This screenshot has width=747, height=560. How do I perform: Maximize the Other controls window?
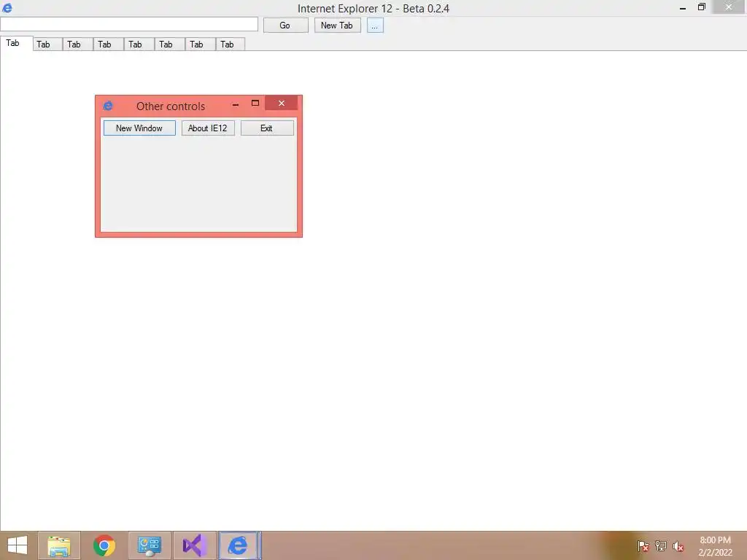pos(255,103)
